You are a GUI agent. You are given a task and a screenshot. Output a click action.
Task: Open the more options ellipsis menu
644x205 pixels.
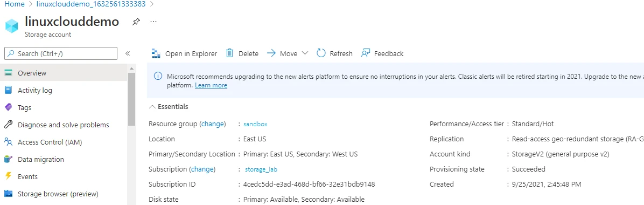[153, 22]
